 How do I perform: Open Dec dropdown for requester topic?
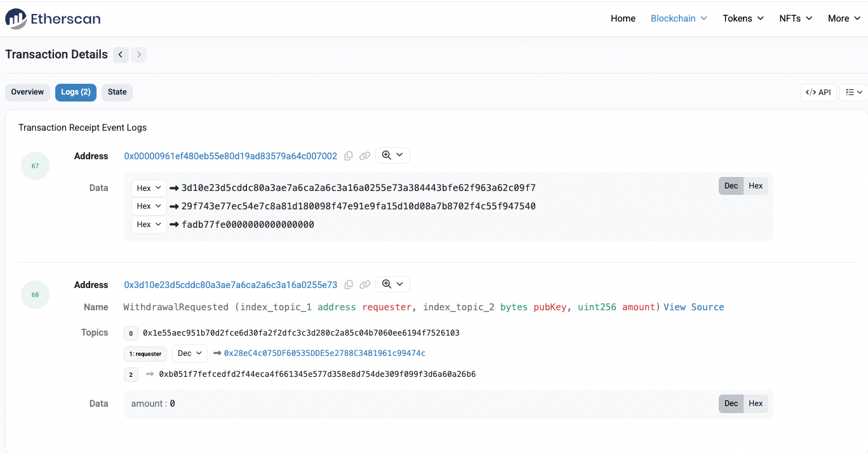pos(190,353)
